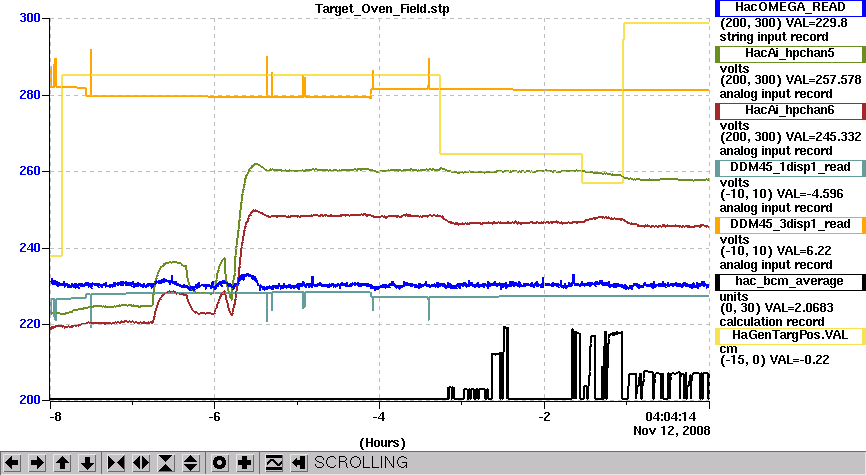Image resolution: width=866 pixels, height=475 pixels.
Task: Shift the plot up with up arrow
Action: (62, 462)
